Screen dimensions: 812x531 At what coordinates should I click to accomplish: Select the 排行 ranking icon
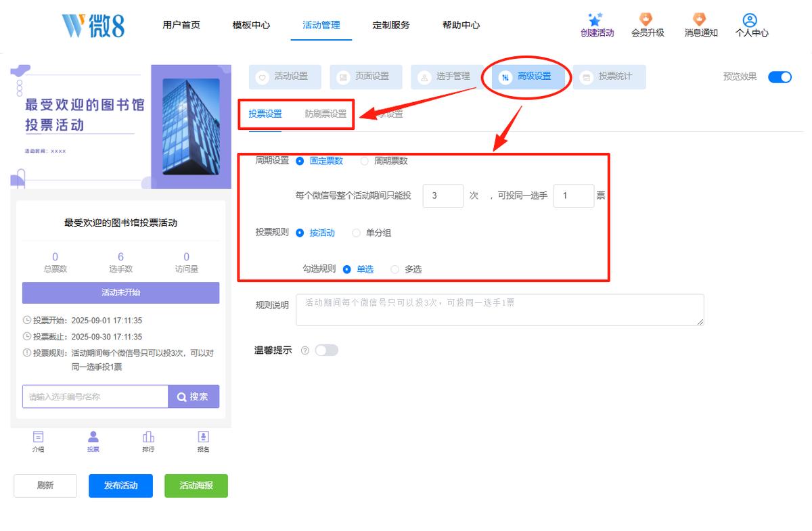coord(148,436)
